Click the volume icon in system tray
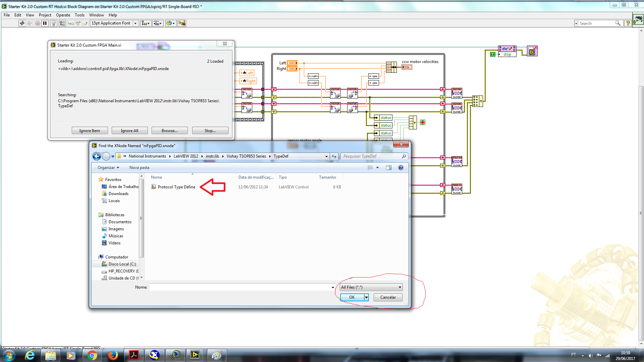Screen dimensions: 644x362 point(591,356)
